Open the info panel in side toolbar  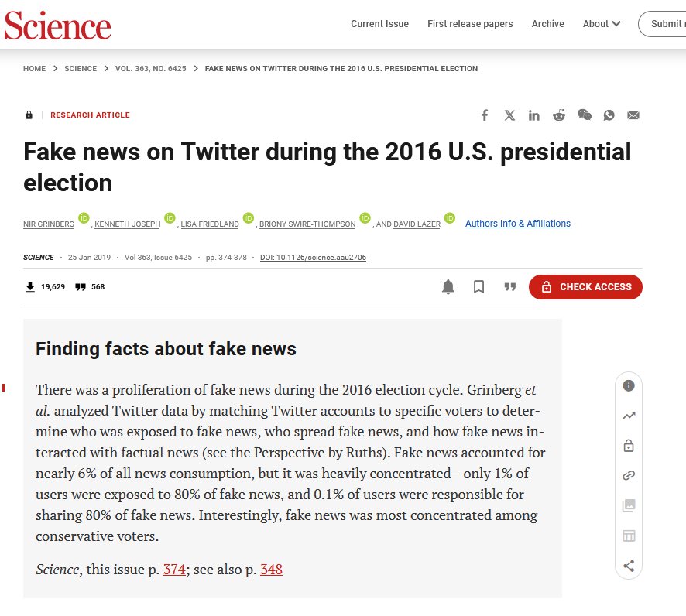(x=629, y=385)
